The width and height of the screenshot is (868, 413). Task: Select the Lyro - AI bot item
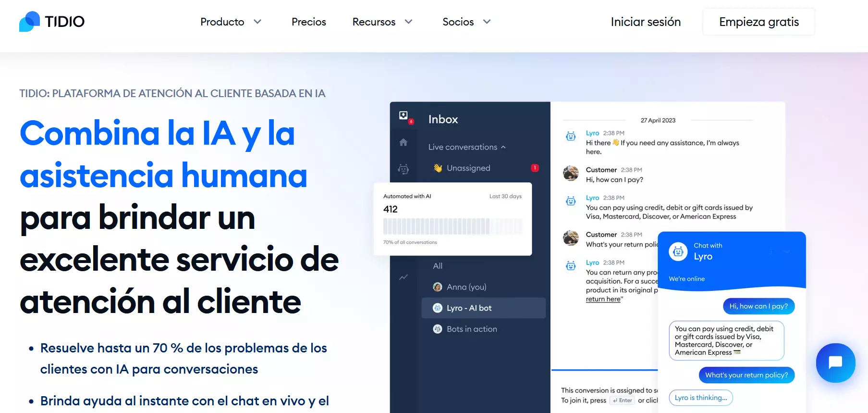click(x=484, y=308)
